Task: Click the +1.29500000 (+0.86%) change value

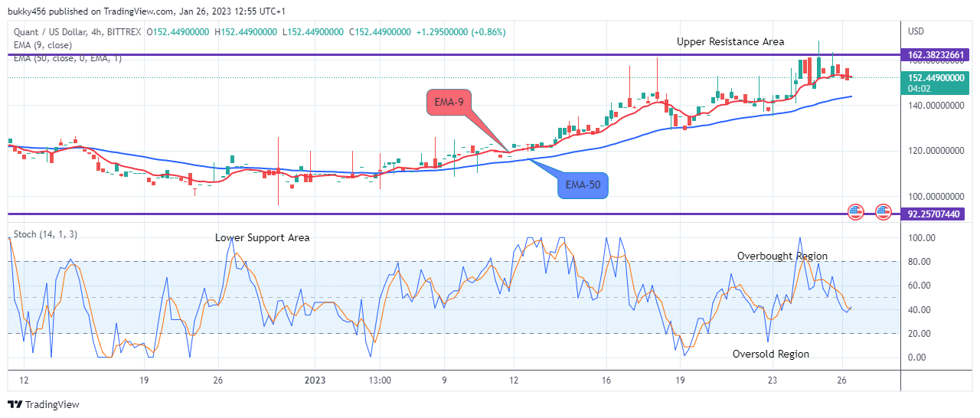Action: point(460,32)
